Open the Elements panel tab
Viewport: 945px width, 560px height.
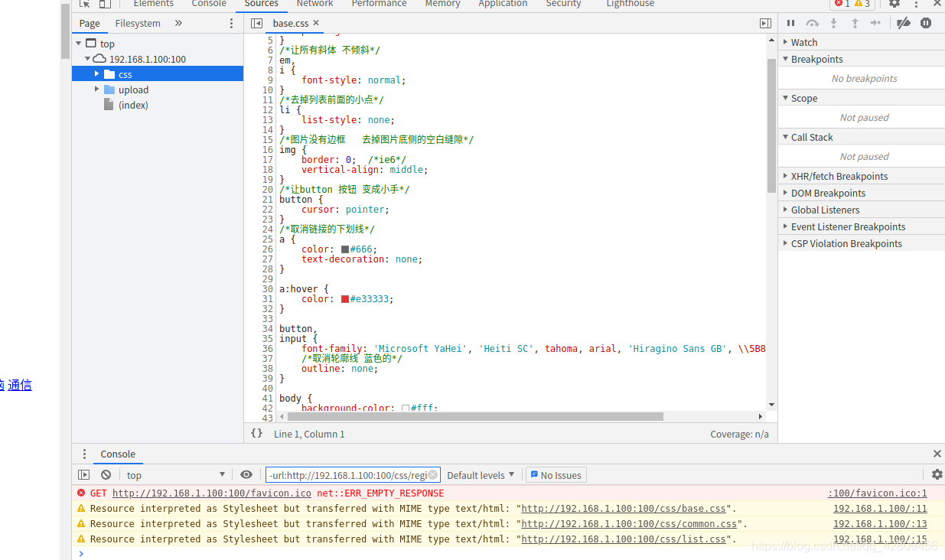click(153, 4)
